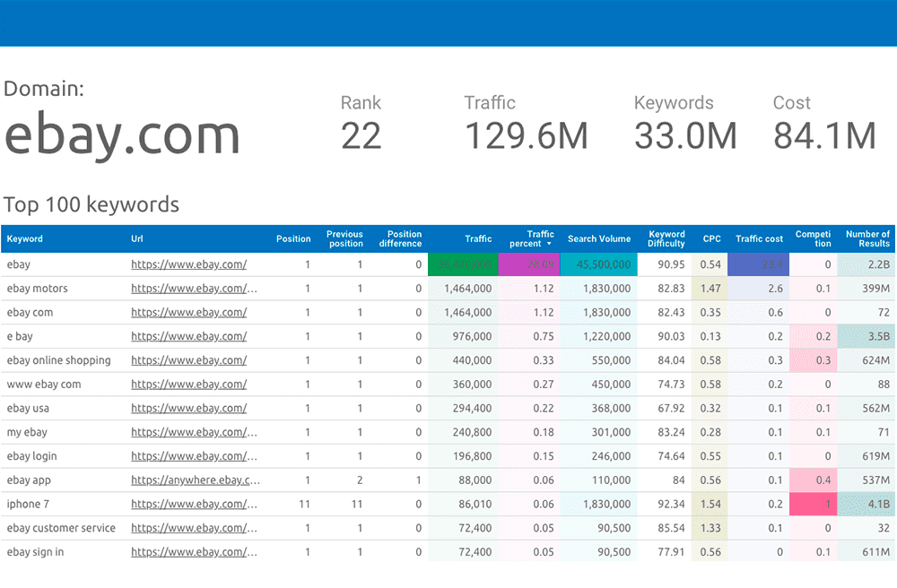Click the Number of Results header

click(x=867, y=238)
